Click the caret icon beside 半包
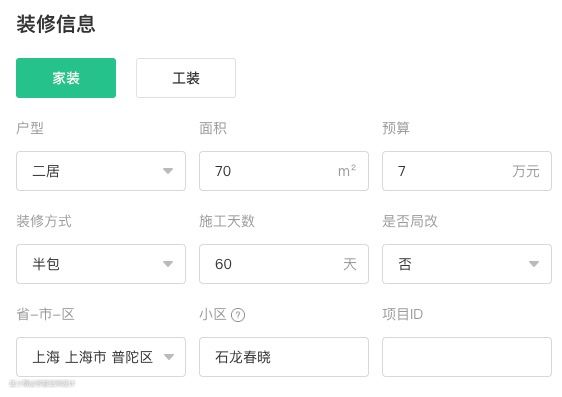Viewport: 562px width, 397px height. click(x=168, y=264)
